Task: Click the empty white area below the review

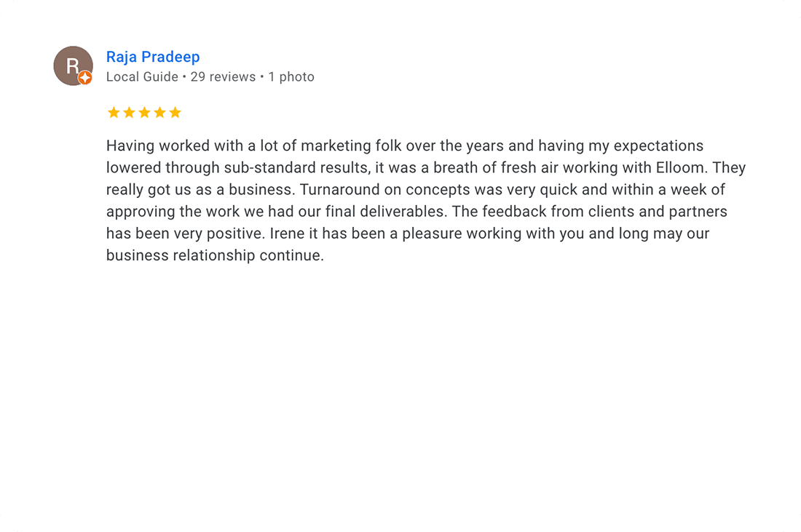Action: (400, 386)
